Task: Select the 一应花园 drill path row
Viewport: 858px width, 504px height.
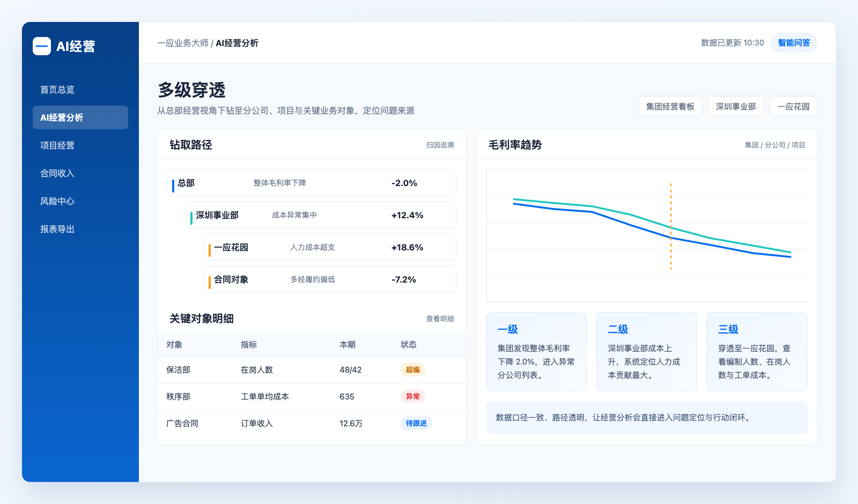Action: coord(330,247)
